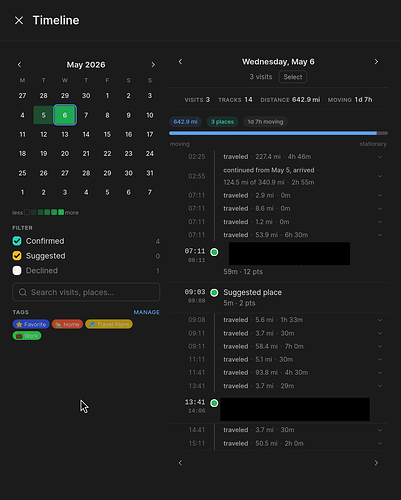
Task: Filter by the Favorite tag
Action: 31,324
